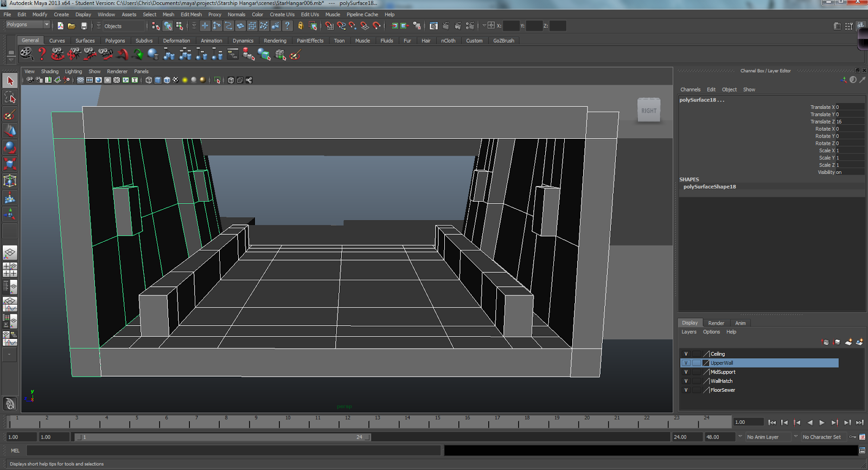Select the arrow Select tool in the toolbox

click(x=10, y=81)
